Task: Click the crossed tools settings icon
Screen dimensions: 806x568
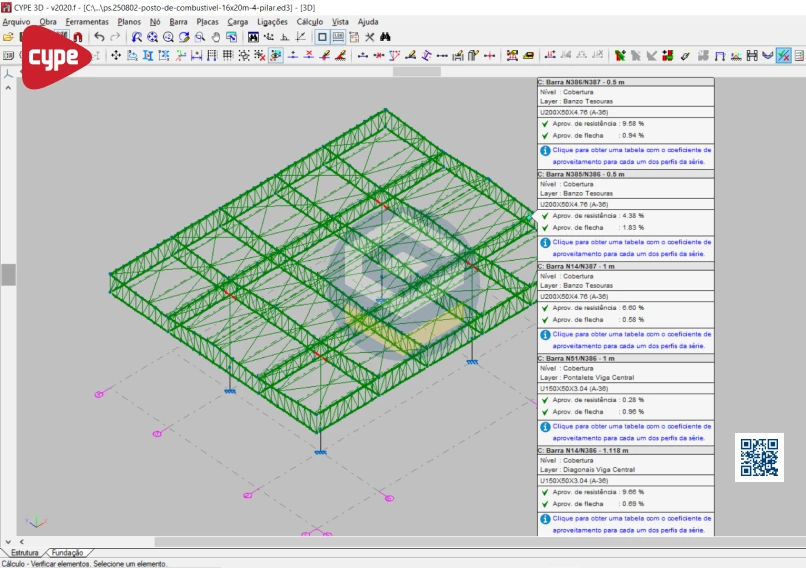Action: 369,37
